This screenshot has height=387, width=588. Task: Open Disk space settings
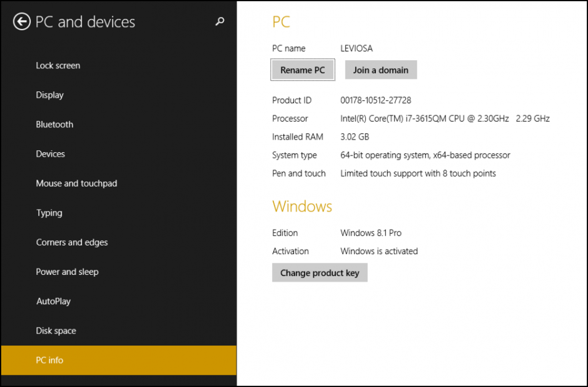point(56,331)
